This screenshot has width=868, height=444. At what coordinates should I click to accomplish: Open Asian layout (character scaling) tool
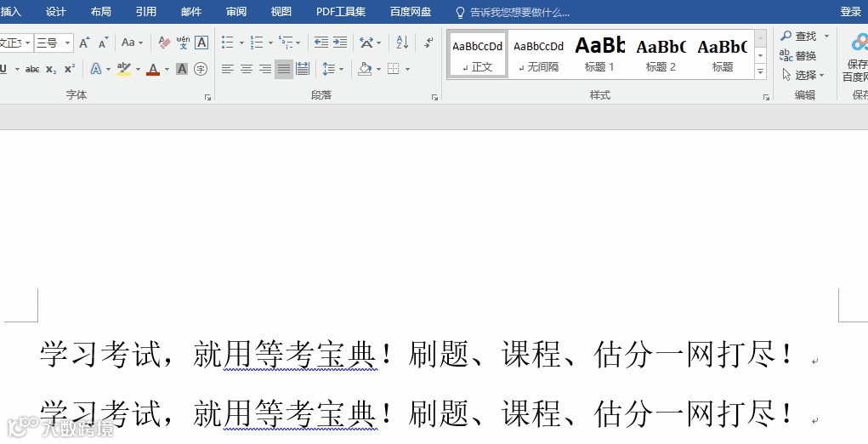[x=366, y=43]
